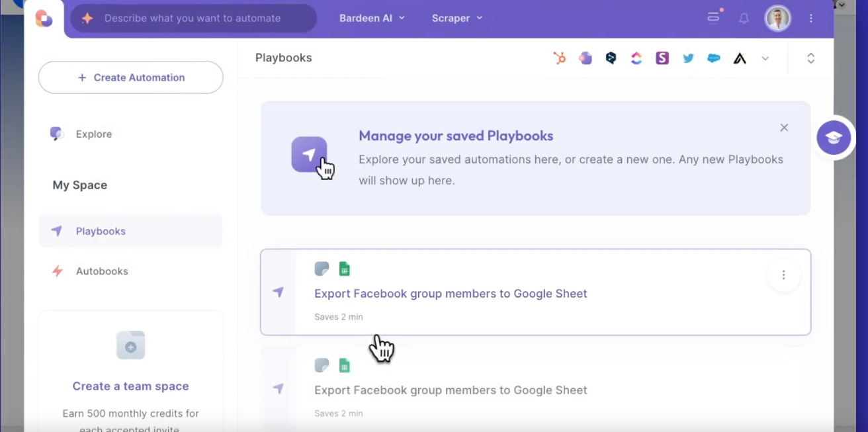Click the 'Manage your saved Playbooks' heading
868x432 pixels.
(x=456, y=136)
